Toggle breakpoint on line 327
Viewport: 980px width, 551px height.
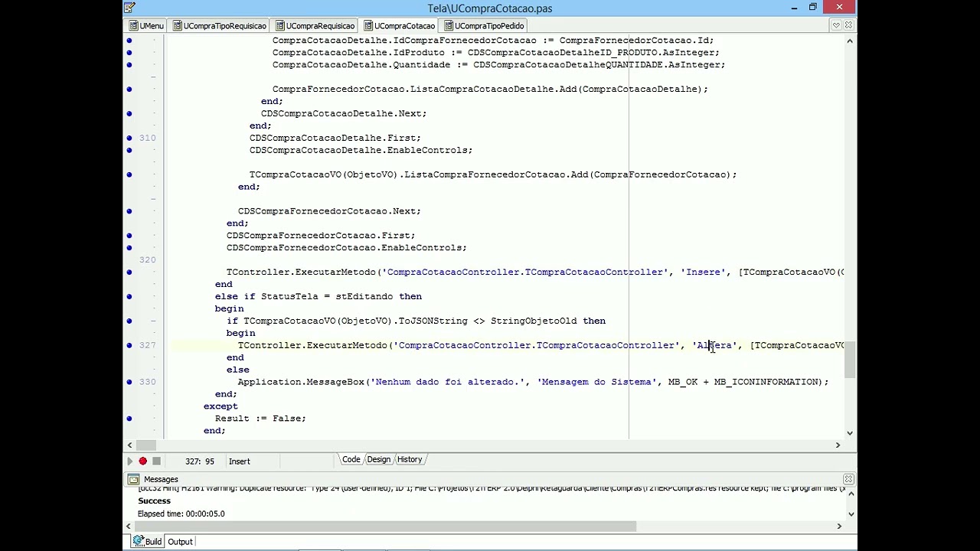[x=129, y=345]
